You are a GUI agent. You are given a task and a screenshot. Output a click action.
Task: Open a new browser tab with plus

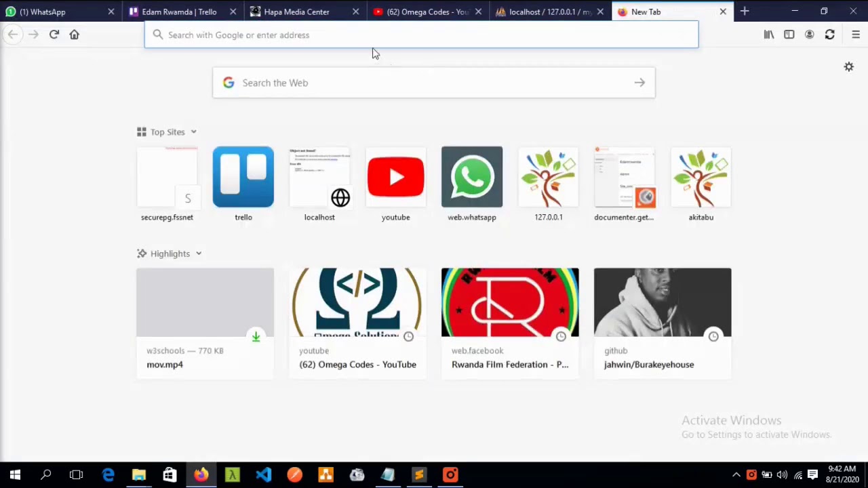745,12
